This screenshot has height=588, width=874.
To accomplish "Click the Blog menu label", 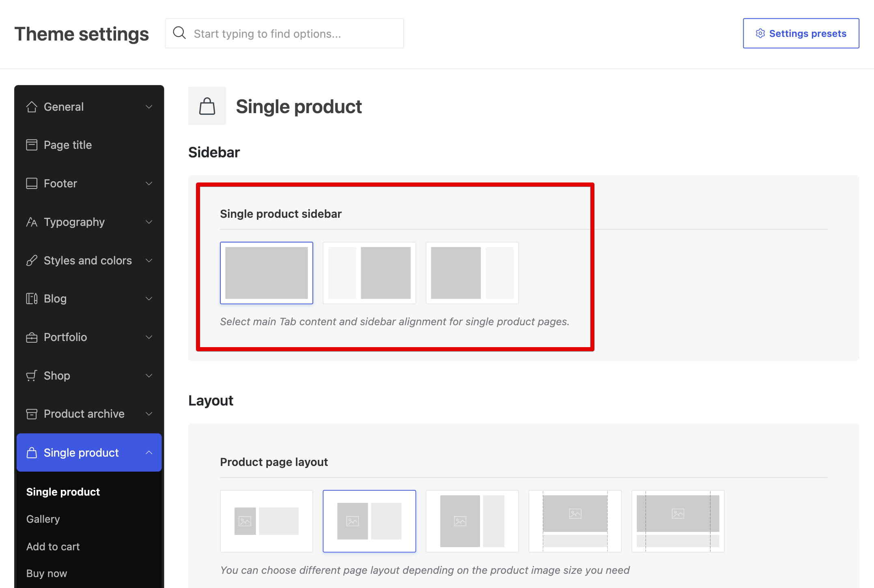I will (x=55, y=298).
